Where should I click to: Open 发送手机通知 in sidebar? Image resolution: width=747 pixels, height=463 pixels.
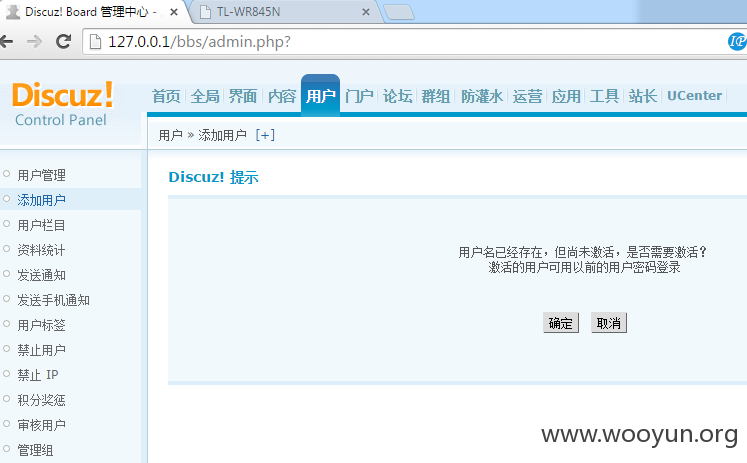point(53,300)
